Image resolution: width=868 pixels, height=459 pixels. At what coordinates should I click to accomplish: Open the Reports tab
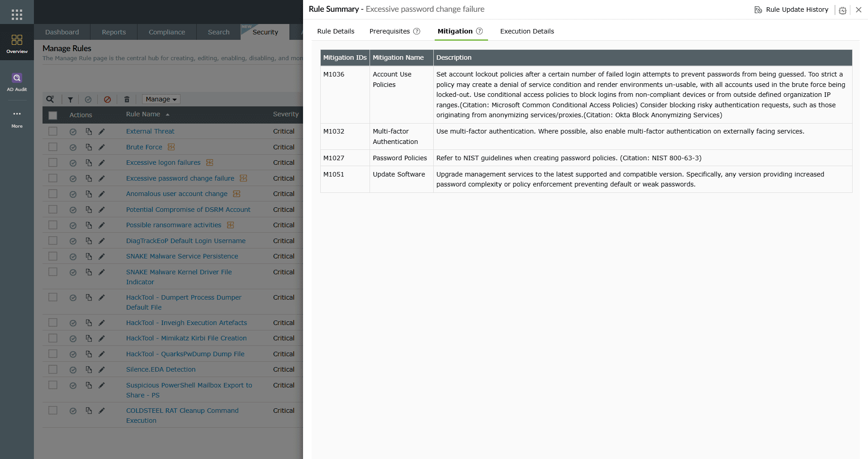[x=114, y=32]
